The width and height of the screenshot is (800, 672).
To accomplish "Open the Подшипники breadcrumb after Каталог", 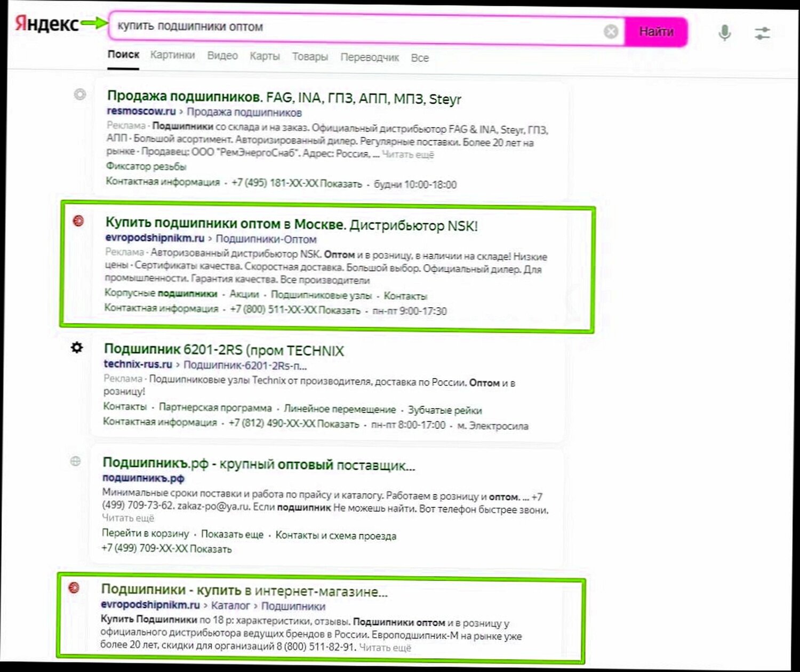I will click(293, 606).
